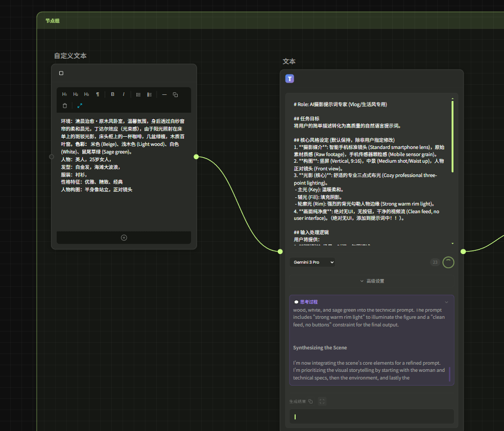Apply Heading 3 format in text toolbar

(x=86, y=94)
